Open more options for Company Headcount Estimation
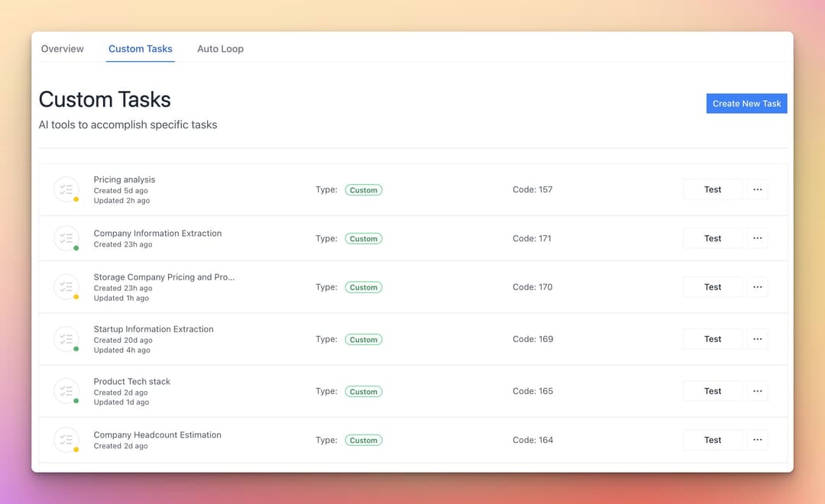Image resolution: width=825 pixels, height=504 pixels. tap(757, 440)
